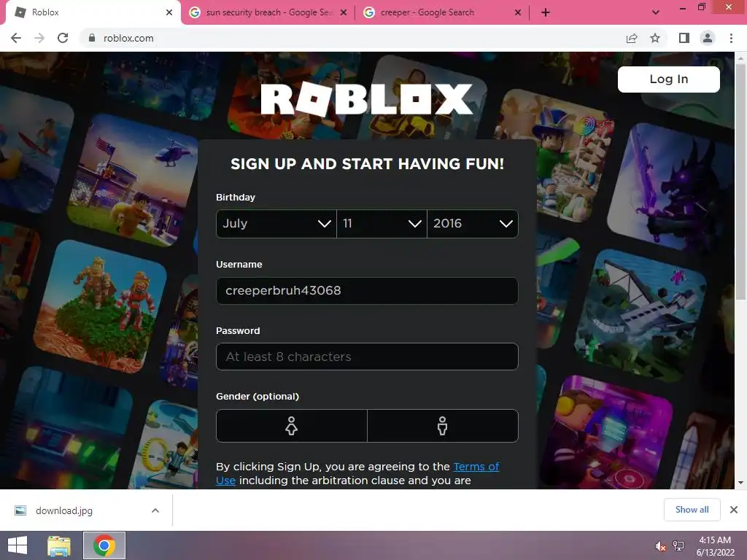Image resolution: width=747 pixels, height=560 pixels.
Task: Click the Password input field
Action: click(367, 357)
